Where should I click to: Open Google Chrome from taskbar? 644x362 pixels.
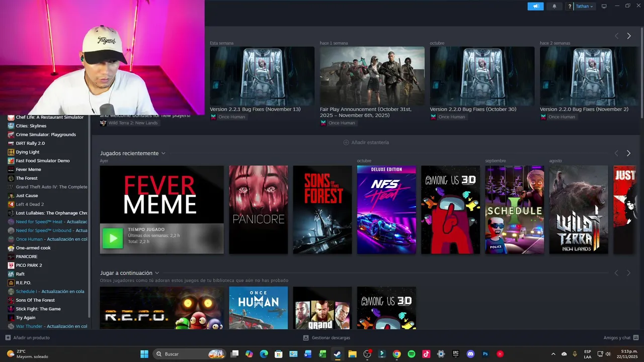coord(396,354)
